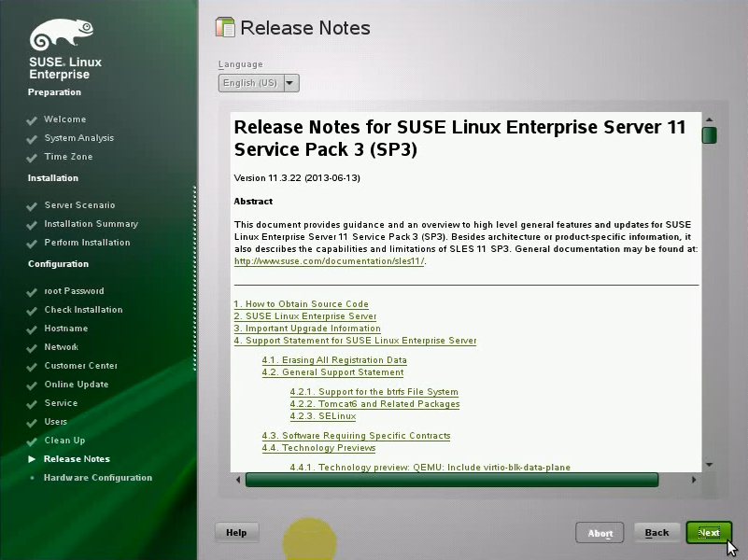Click the bullet beside Hardware Configuration
748x560 pixels.
coord(32,478)
